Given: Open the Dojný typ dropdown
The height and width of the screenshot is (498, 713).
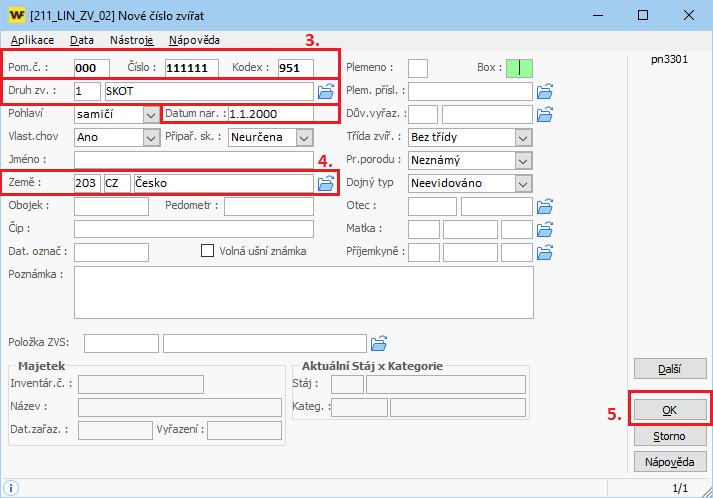Looking at the screenshot, I should [x=522, y=183].
